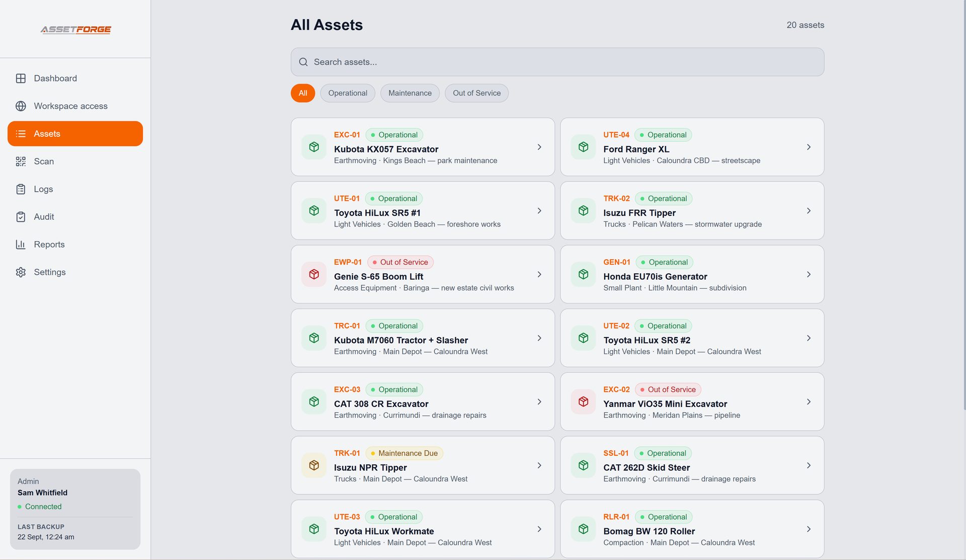Click the cube icon for Honda EU70is Generator
This screenshot has width=966, height=560.
pos(584,274)
